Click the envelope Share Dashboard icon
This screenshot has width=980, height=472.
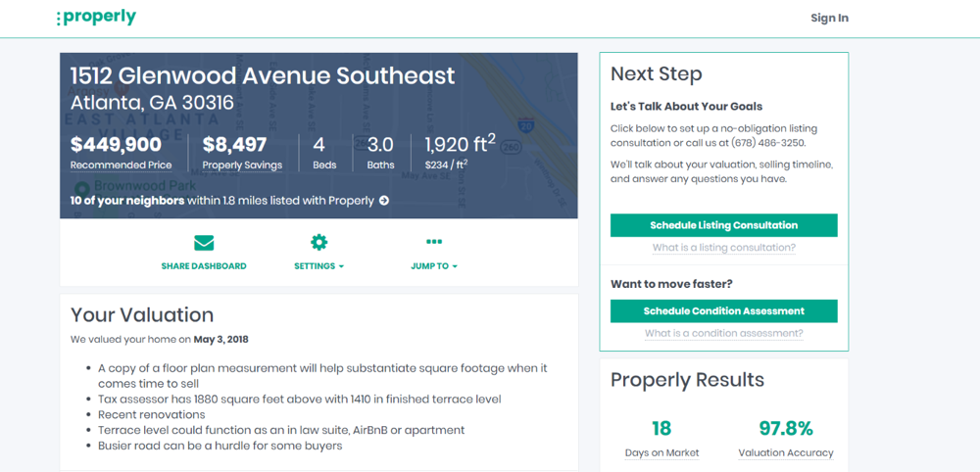pyautogui.click(x=204, y=243)
